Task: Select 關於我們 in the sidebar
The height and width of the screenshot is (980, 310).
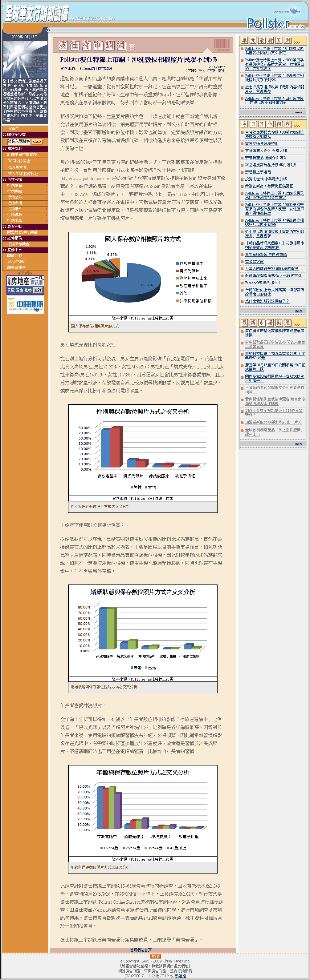Action: pos(14,256)
